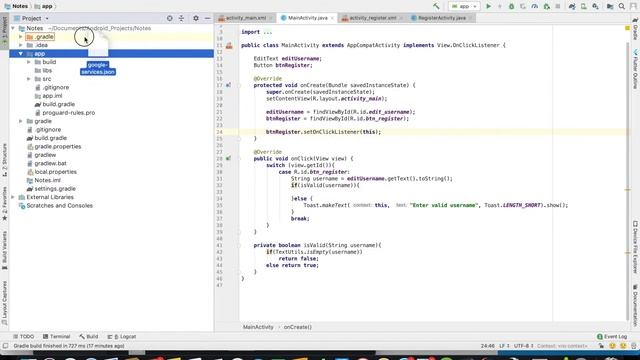Open Project panel settings gear
Screen dimensions: 640x360
click(x=196, y=18)
